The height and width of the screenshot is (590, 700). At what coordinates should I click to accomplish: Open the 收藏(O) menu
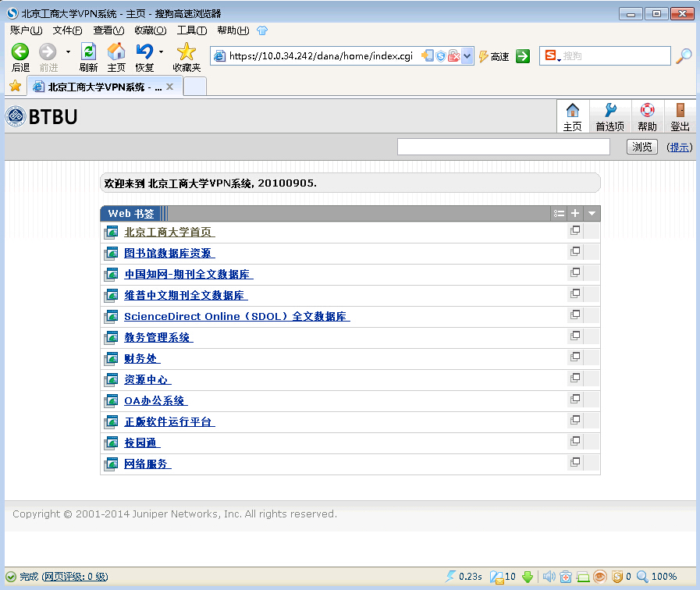[x=151, y=30]
